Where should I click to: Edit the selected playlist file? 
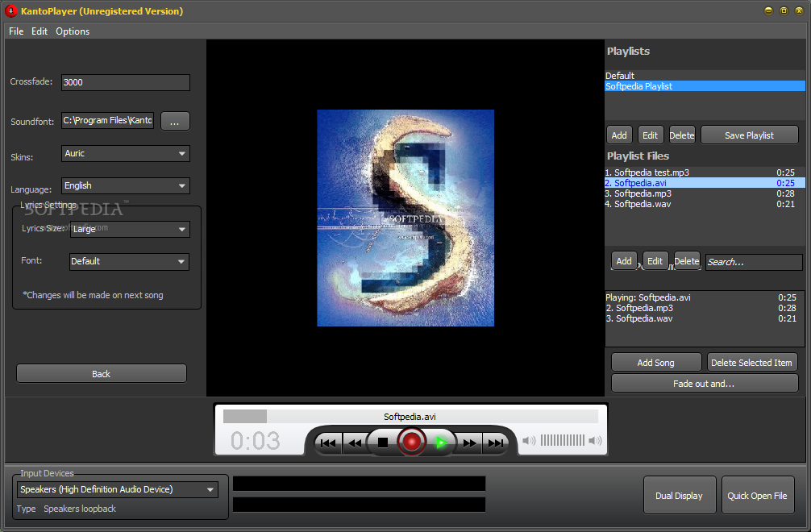tap(655, 261)
